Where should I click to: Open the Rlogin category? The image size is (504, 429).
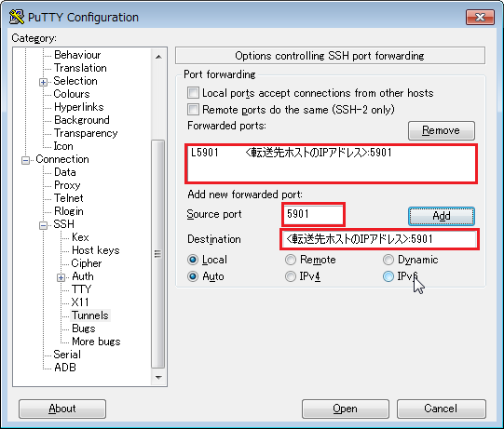pyautogui.click(x=69, y=211)
